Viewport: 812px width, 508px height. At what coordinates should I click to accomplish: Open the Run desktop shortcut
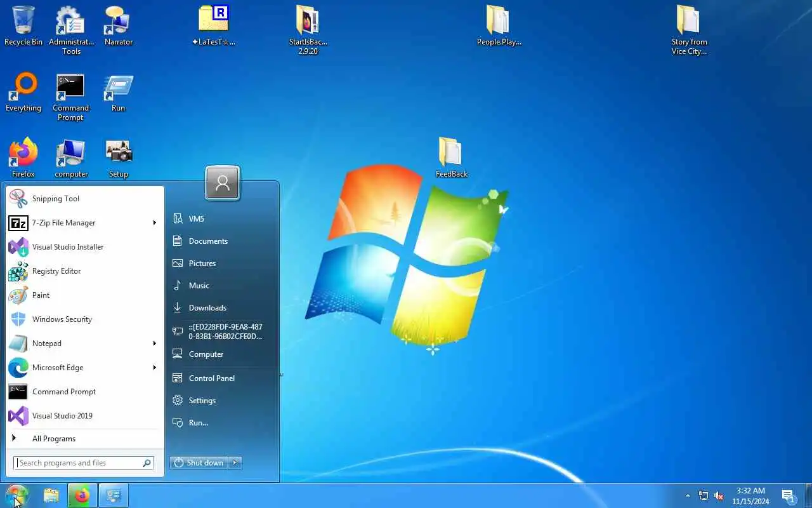coord(119,92)
